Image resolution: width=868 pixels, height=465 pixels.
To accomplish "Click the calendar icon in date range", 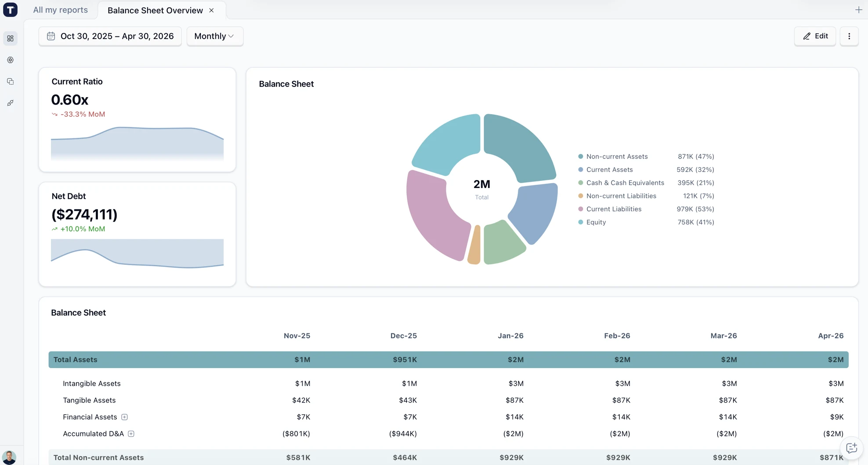I will coord(51,36).
